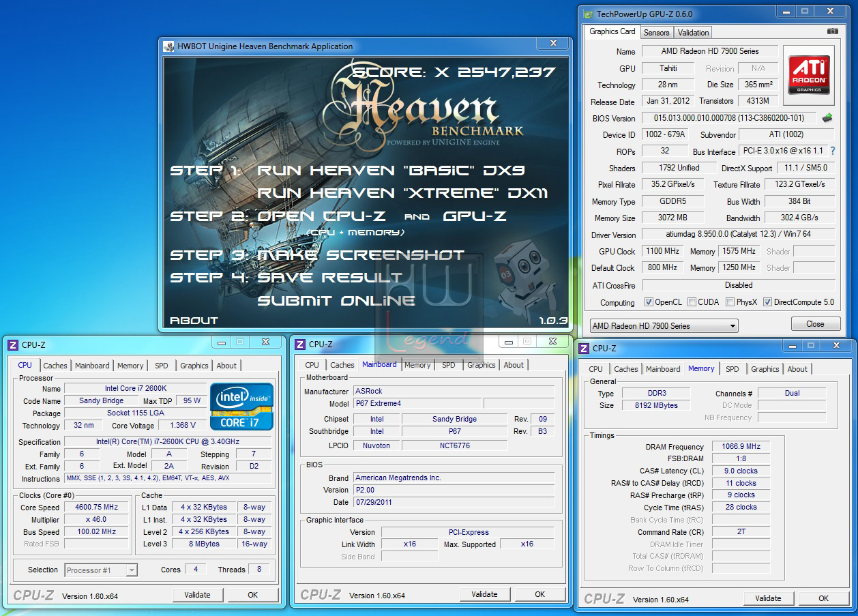Click the "Tahiti" GPU value in GPU-Z
The width and height of the screenshot is (858, 616).
point(668,68)
